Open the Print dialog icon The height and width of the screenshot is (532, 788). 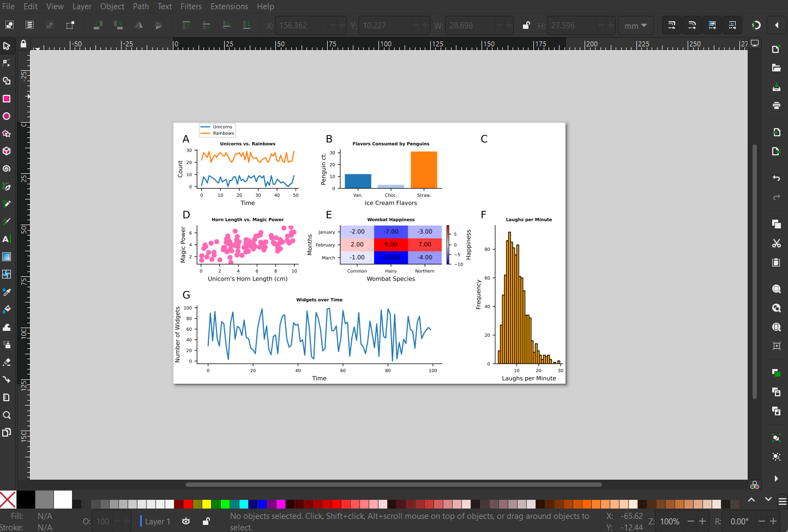point(776,105)
